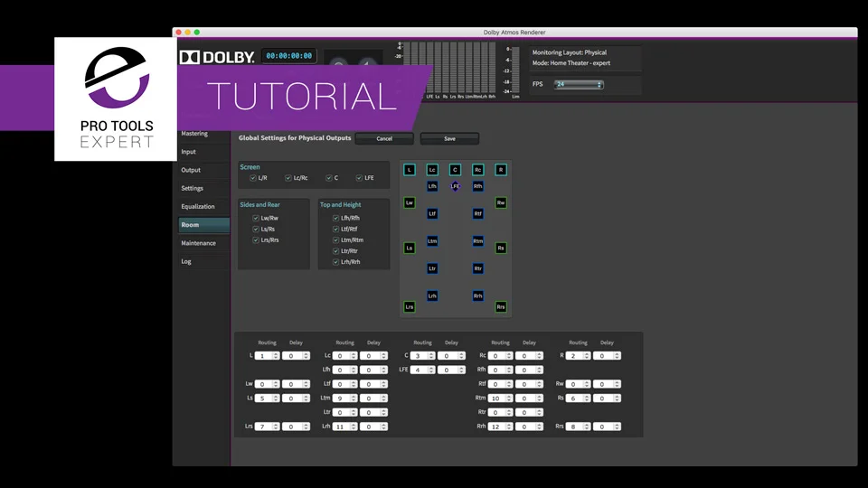Adjust the L routing stepper
This screenshot has height=488, width=868.
point(276,356)
